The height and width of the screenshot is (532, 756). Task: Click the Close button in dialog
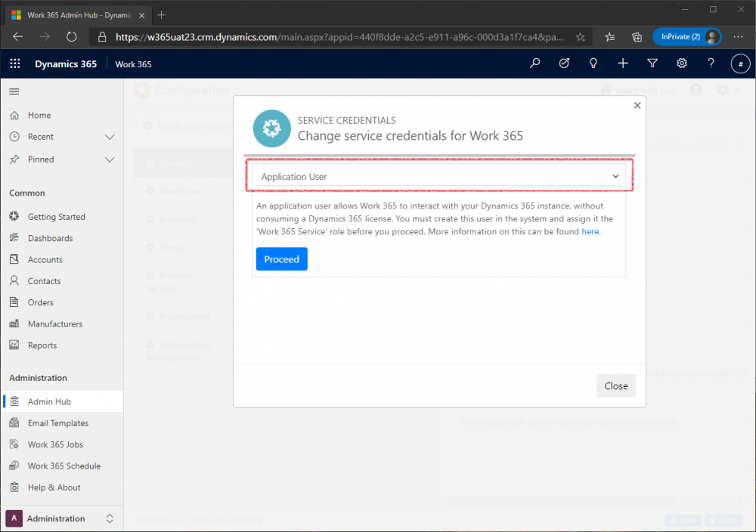[615, 386]
